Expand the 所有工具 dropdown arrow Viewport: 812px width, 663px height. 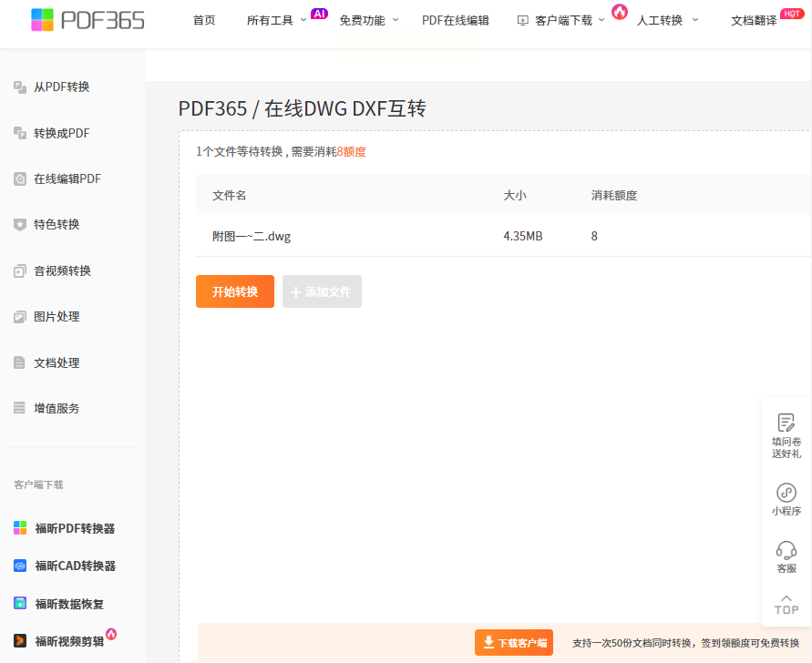pos(303,20)
